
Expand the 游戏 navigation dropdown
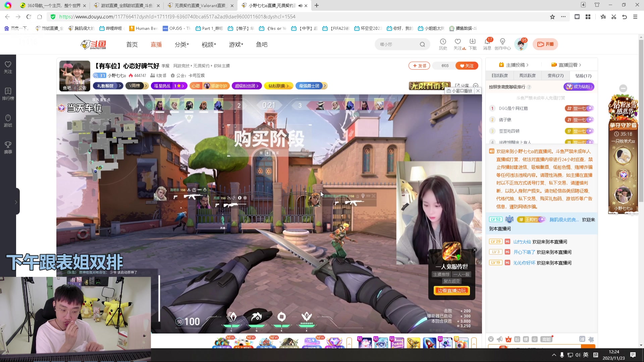click(x=236, y=44)
